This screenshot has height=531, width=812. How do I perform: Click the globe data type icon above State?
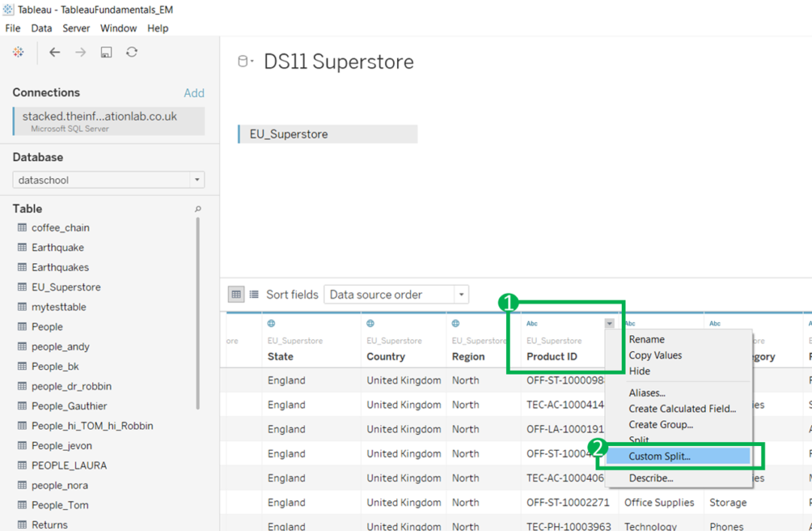click(x=271, y=323)
